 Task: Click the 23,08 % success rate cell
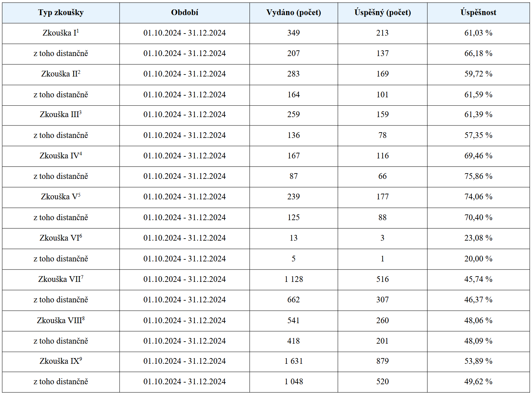tap(478, 238)
